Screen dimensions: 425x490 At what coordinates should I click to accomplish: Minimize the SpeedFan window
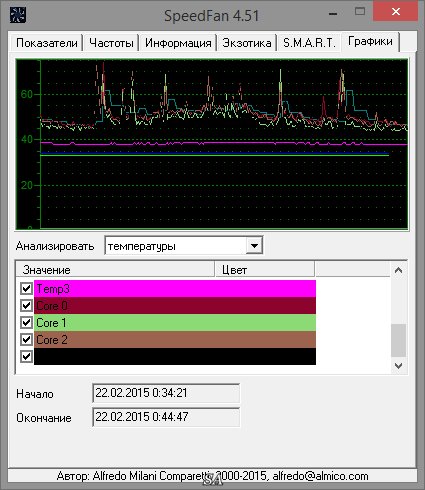tap(333, 14)
